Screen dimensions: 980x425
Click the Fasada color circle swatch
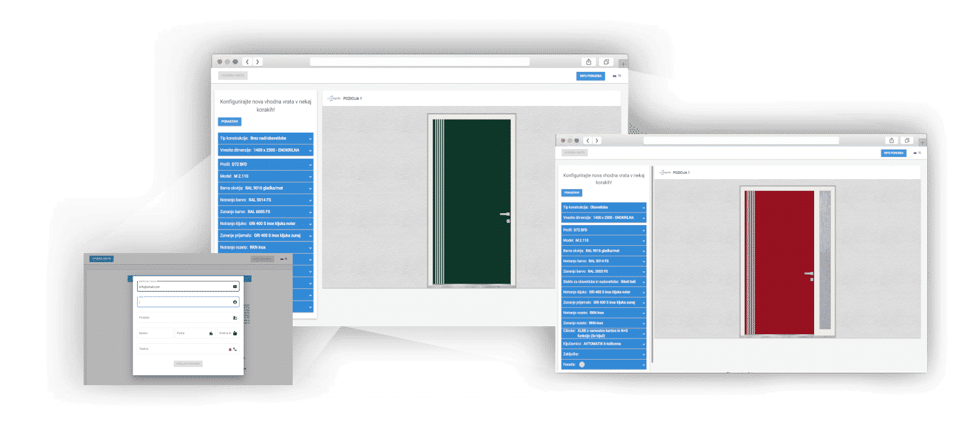tap(582, 364)
